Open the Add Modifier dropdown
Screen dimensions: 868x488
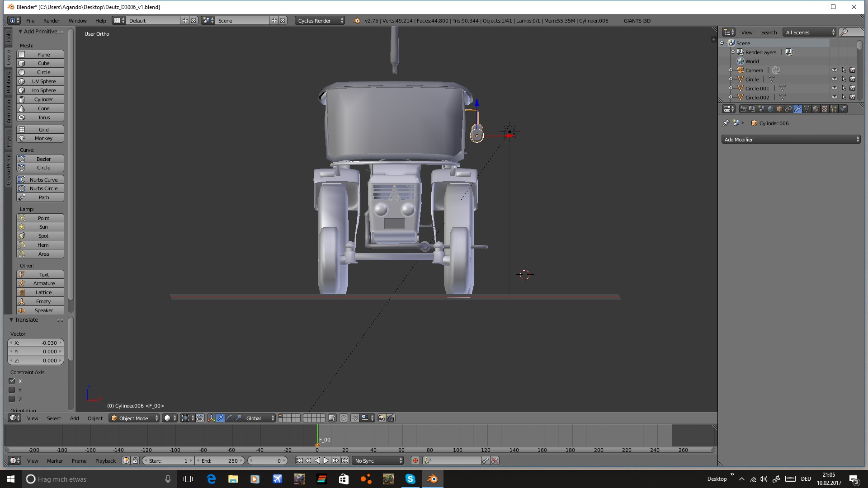coord(791,140)
